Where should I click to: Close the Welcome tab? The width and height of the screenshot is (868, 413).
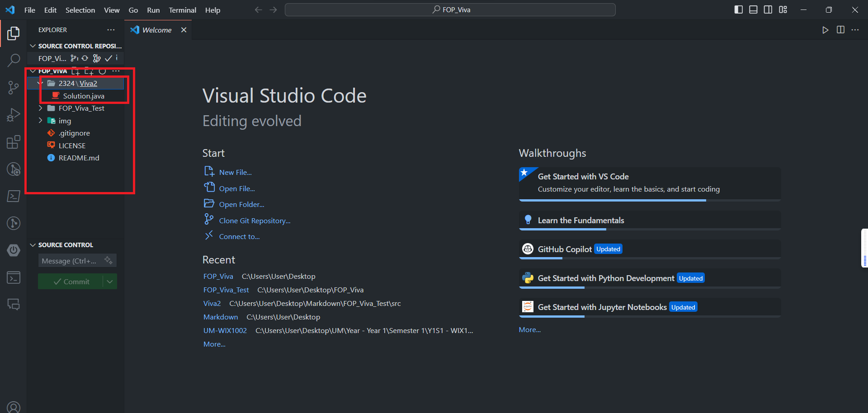point(184,30)
